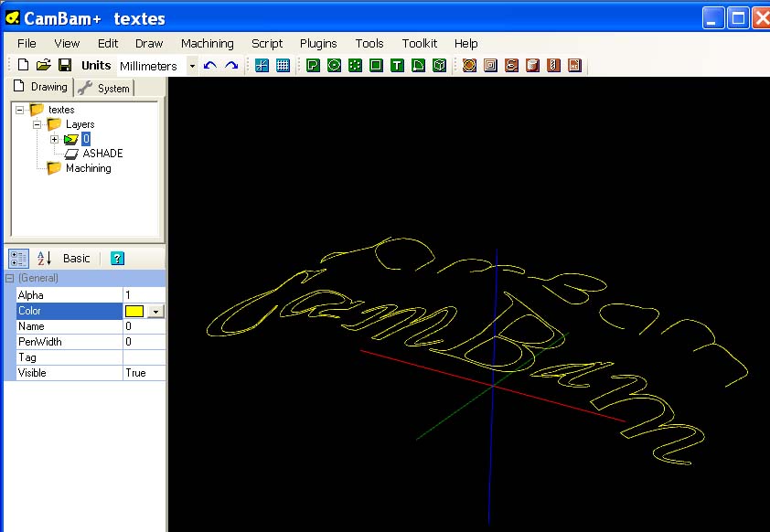Insert a Drill machining operation

click(x=553, y=65)
